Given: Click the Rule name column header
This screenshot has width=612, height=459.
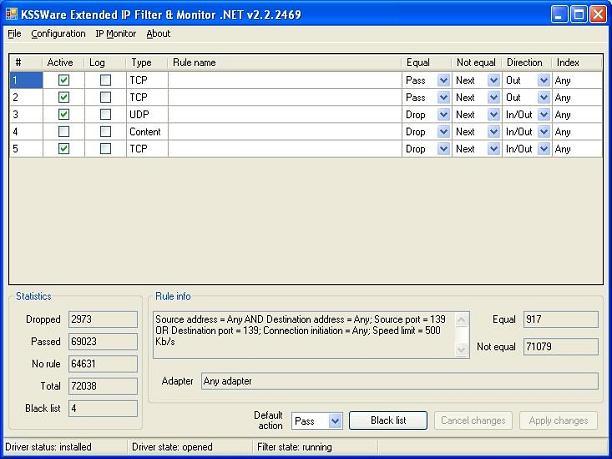Looking at the screenshot, I should tap(284, 62).
